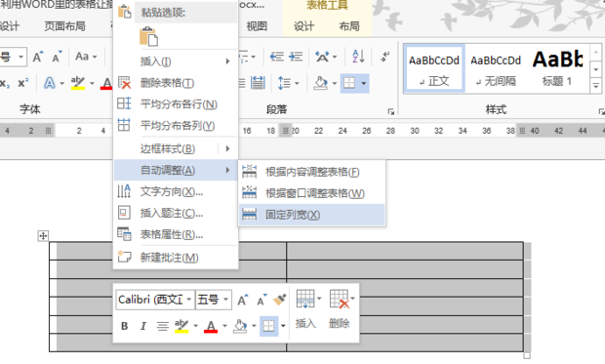The height and width of the screenshot is (364, 605).
Task: Choose 新建批注(M) from context menu
Action: pyautogui.click(x=176, y=258)
